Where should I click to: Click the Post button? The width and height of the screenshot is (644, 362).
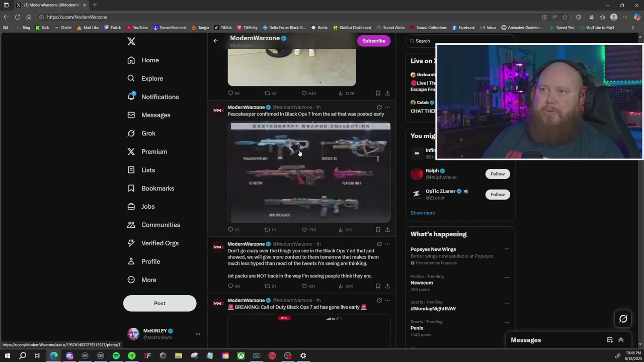159,303
